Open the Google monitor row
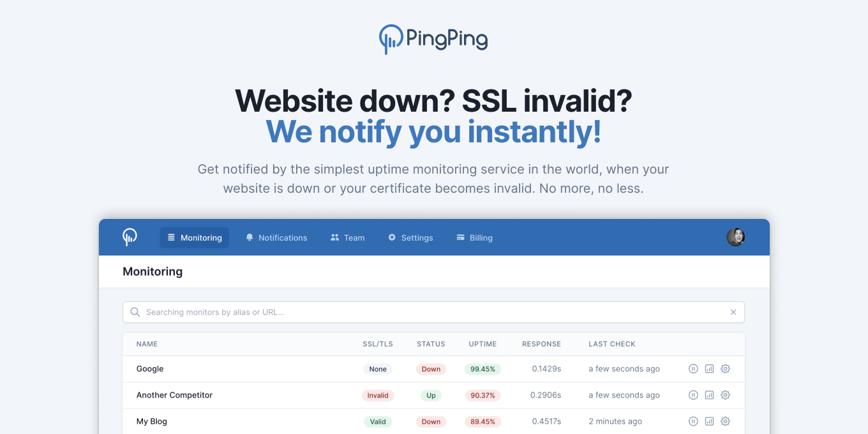The height and width of the screenshot is (434, 868). pyautogui.click(x=433, y=369)
